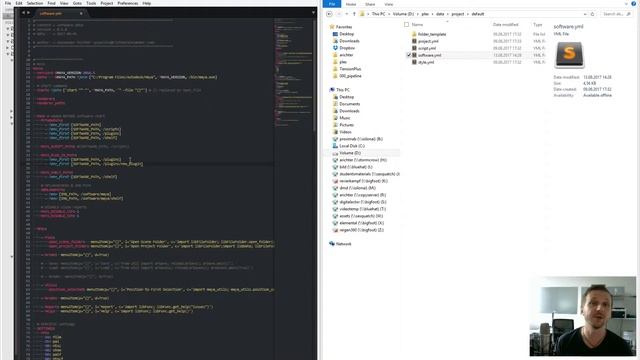Sort files by Type column

538,24
